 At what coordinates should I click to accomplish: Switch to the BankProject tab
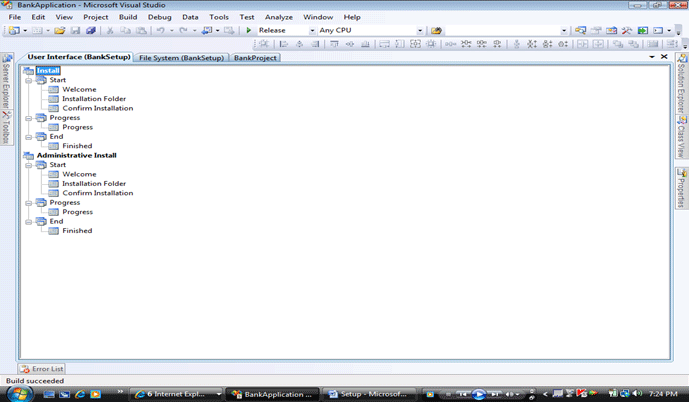(255, 58)
